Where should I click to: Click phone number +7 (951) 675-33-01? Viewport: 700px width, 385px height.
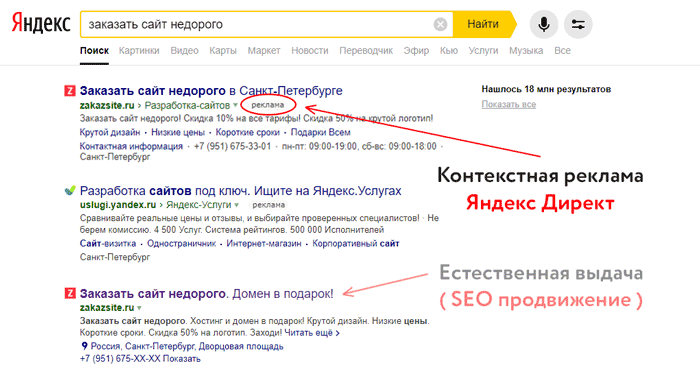tap(232, 146)
